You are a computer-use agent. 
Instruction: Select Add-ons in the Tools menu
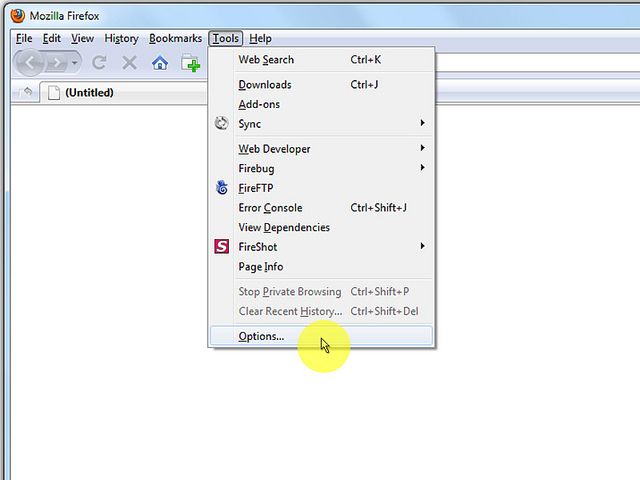(x=259, y=104)
